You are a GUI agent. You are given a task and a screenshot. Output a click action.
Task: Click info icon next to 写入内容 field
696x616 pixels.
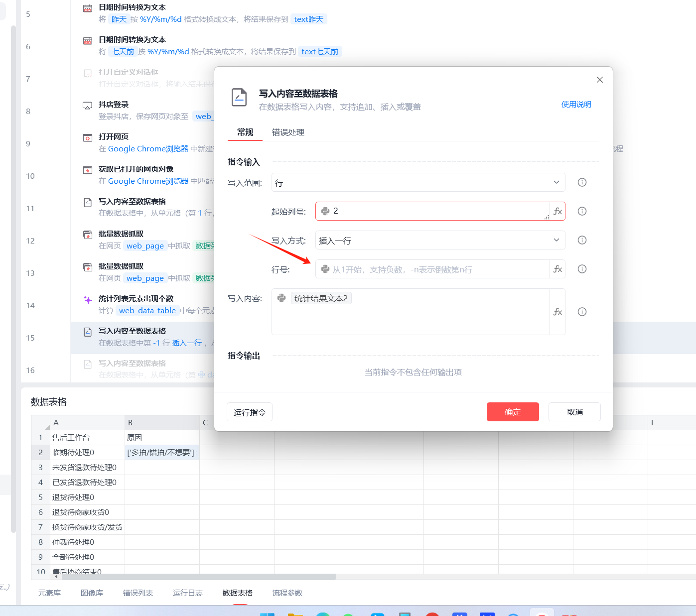click(581, 312)
